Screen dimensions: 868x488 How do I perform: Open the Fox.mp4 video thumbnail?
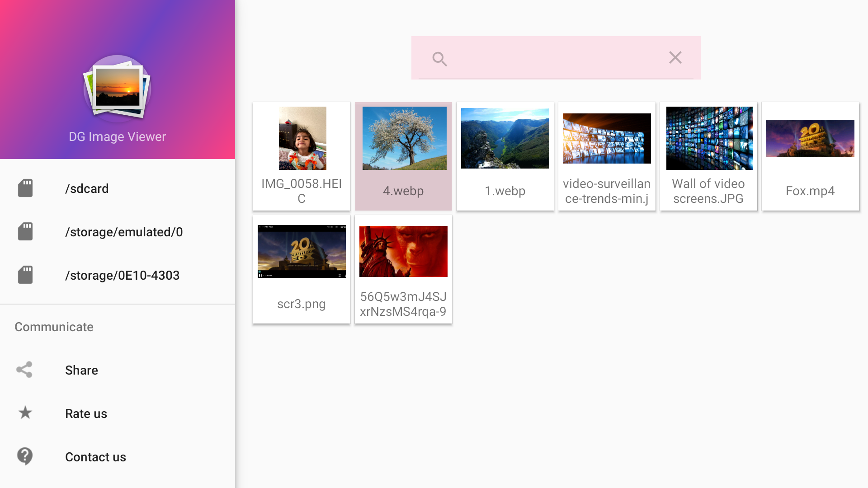click(810, 156)
